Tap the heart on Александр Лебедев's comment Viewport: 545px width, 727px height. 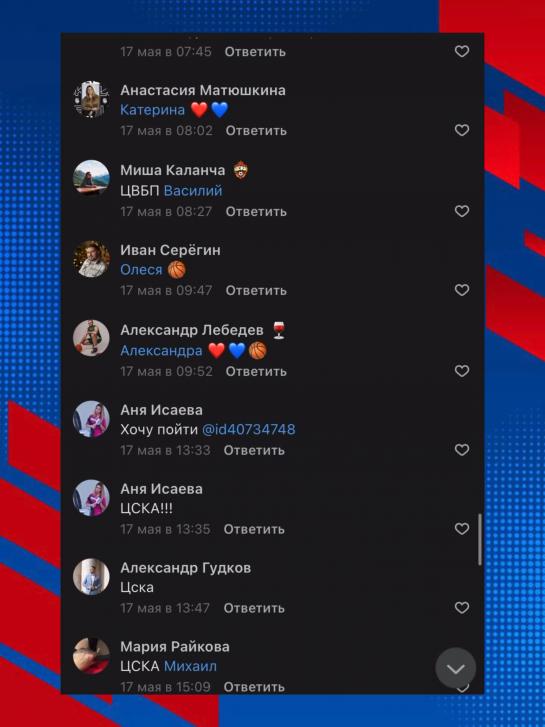(462, 371)
